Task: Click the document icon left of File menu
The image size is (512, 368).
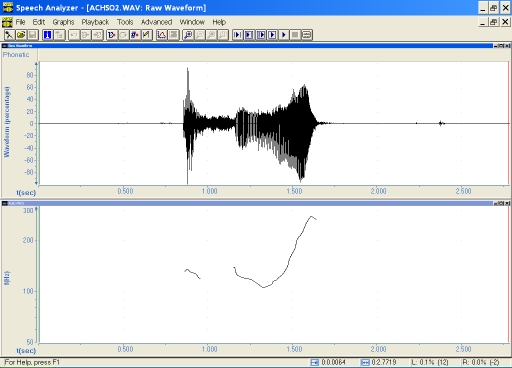Action: pos(7,22)
